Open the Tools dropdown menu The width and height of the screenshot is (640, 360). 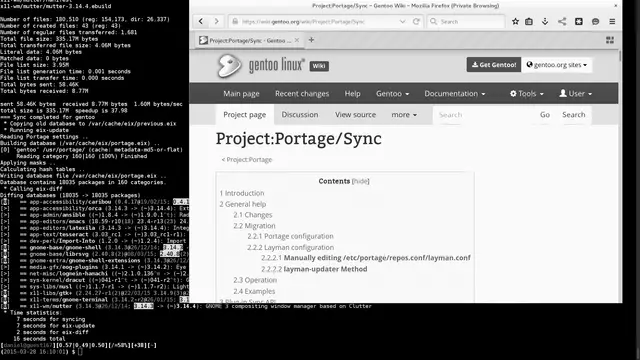pyautogui.click(x=527, y=93)
